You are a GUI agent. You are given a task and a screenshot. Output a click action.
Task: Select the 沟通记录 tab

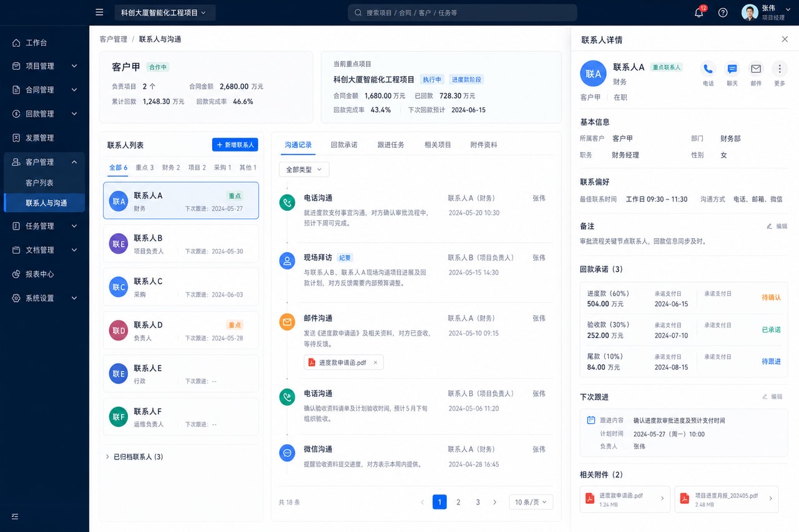[298, 145]
